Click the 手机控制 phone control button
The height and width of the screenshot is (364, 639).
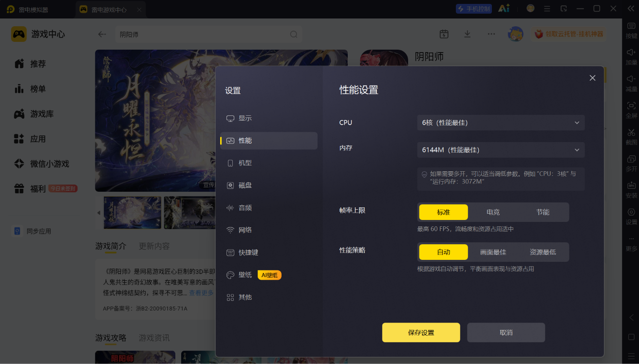coord(474,9)
